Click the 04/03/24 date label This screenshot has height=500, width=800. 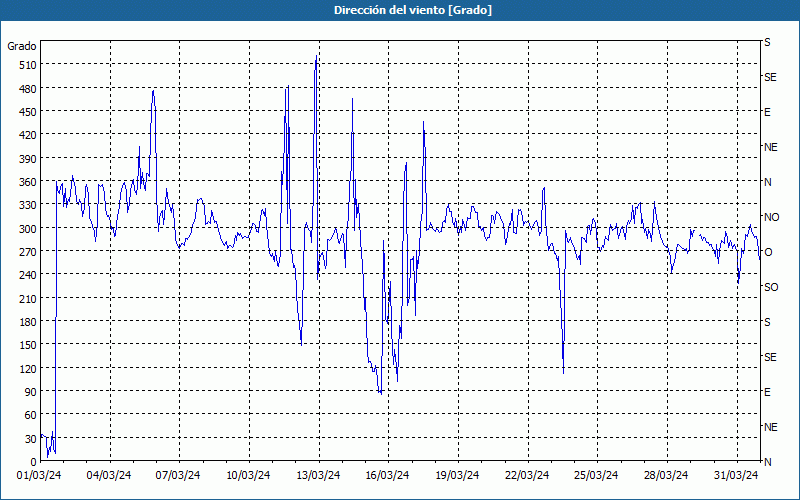click(x=109, y=476)
